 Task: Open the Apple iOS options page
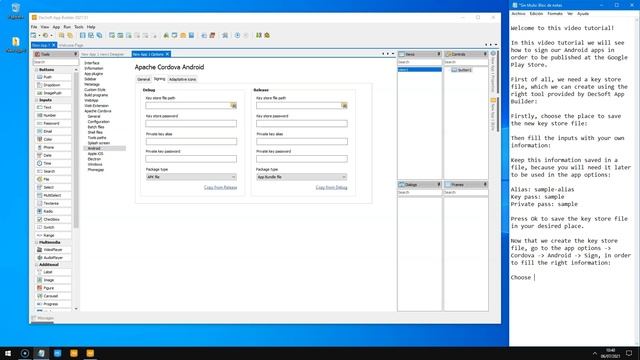click(96, 154)
